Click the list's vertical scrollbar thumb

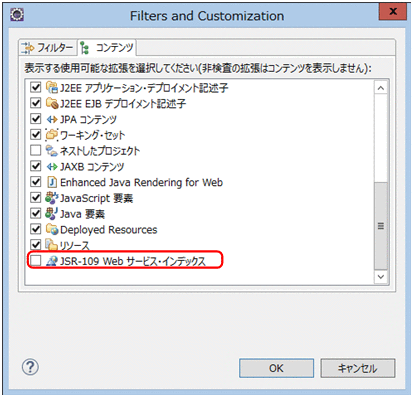tap(381, 226)
